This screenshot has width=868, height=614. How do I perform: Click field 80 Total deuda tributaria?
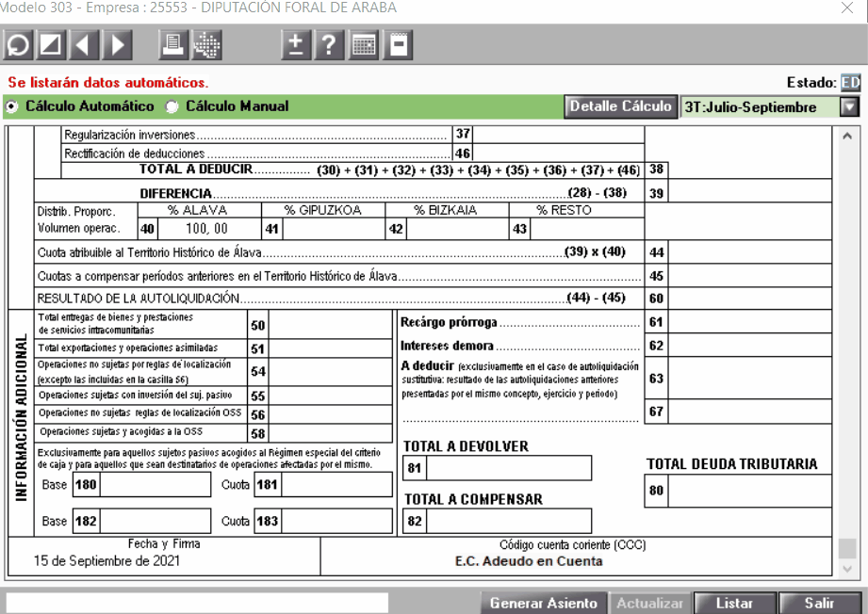pos(749,491)
